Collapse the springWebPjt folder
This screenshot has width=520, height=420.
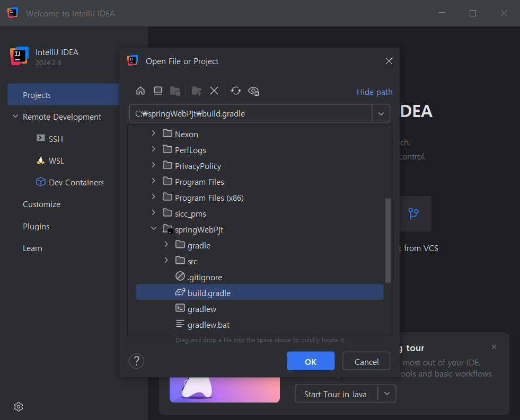coord(154,229)
